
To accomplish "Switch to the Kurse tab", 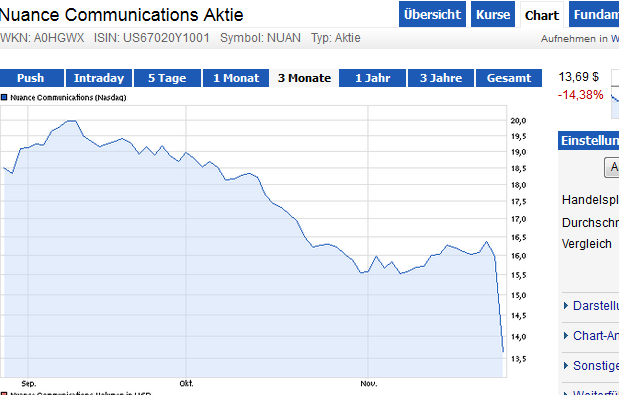I will (493, 14).
